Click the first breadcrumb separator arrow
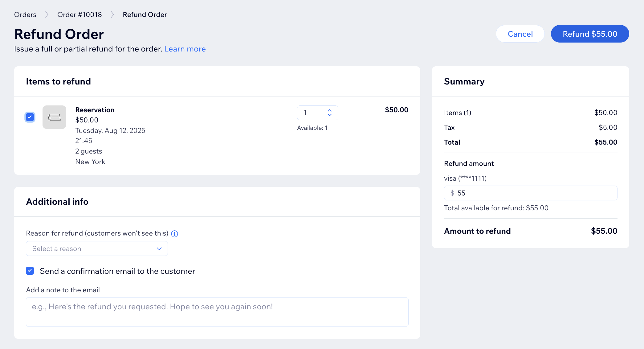This screenshot has height=349, width=644. click(47, 15)
